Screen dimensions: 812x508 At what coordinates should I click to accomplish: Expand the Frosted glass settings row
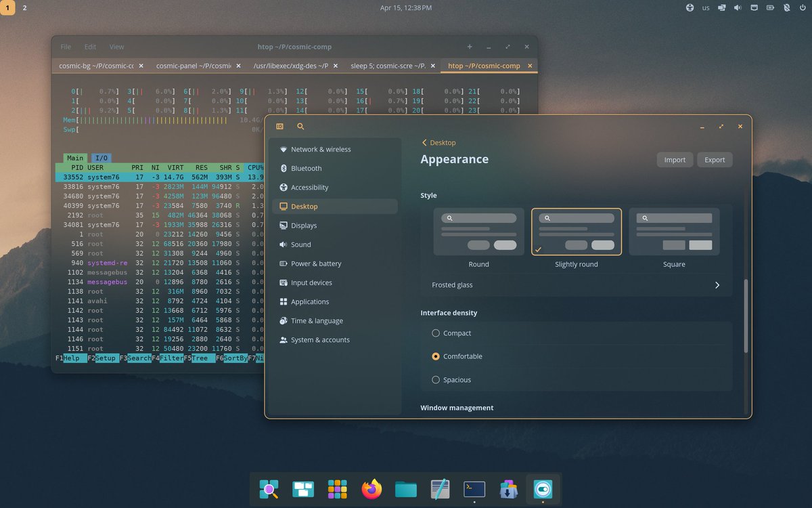pos(577,285)
